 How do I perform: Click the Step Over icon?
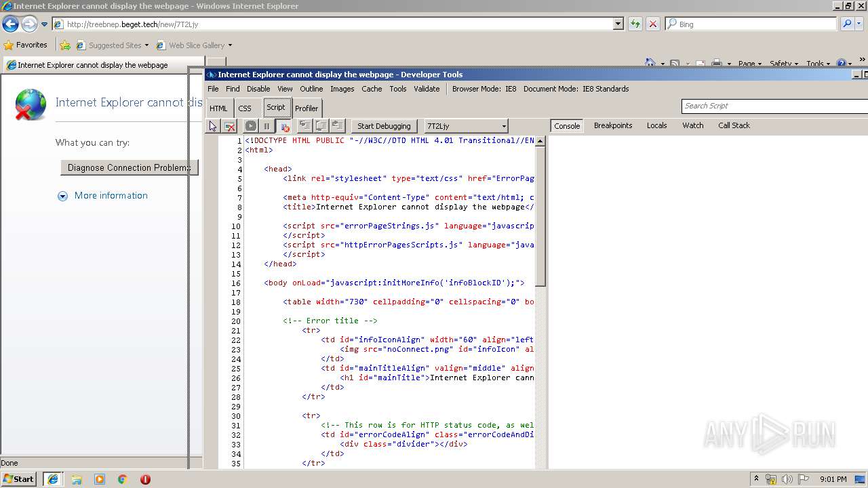coord(321,126)
